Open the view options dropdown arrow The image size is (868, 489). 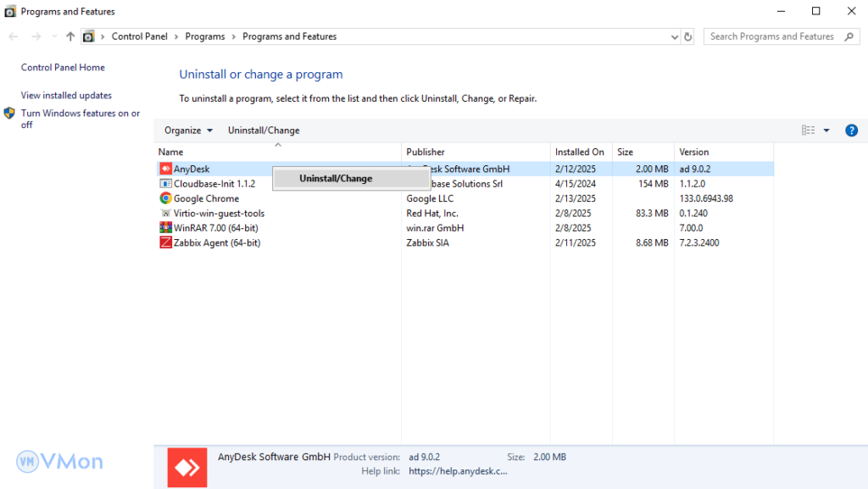(x=826, y=131)
